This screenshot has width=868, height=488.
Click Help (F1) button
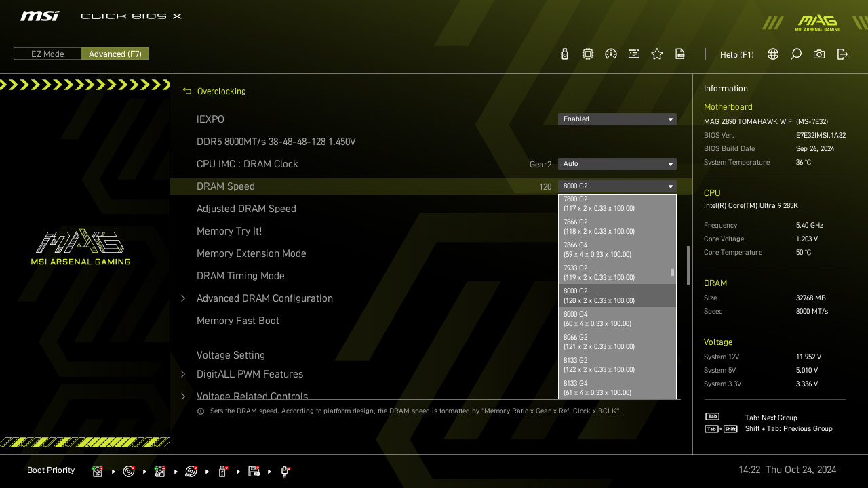(x=736, y=55)
